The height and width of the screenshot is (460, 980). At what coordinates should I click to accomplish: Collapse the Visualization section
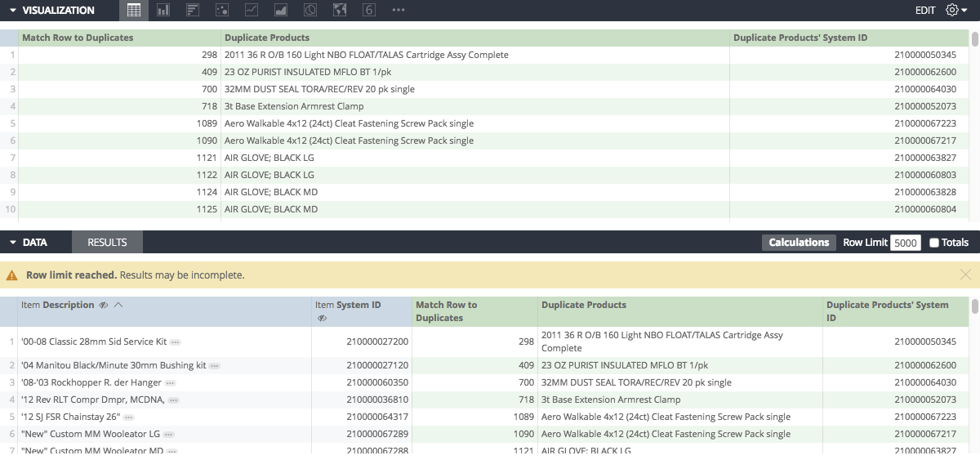(13, 11)
